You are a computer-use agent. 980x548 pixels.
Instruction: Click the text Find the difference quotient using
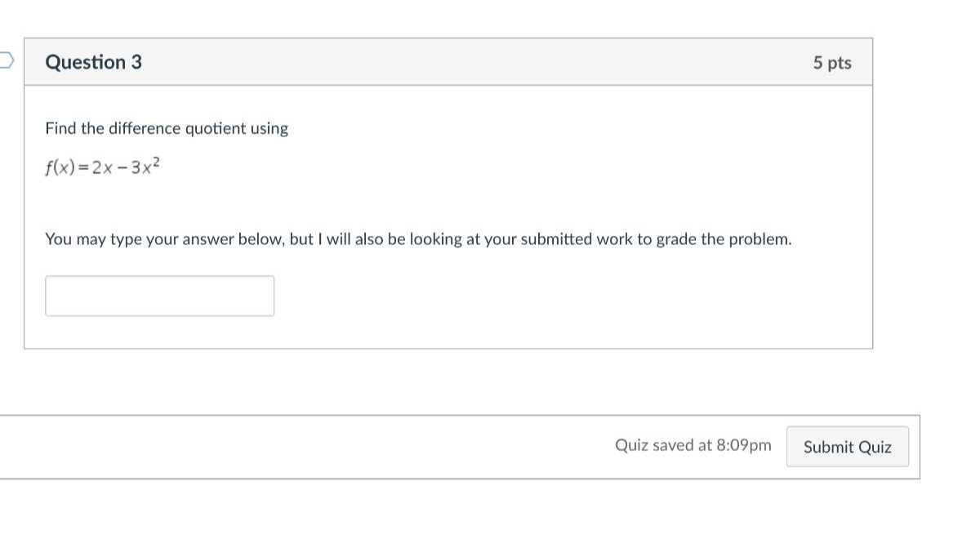pyautogui.click(x=167, y=128)
